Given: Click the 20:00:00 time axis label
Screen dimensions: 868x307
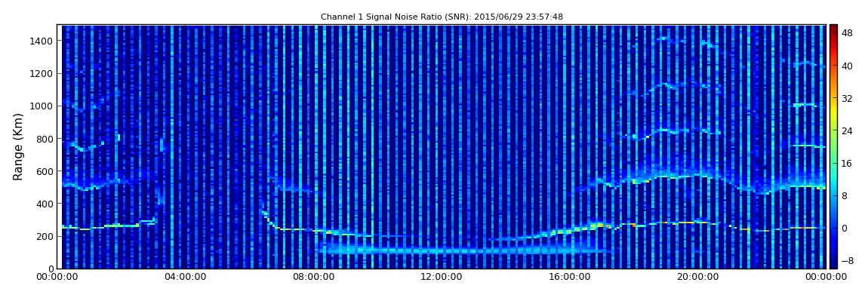Looking at the screenshot, I should 697,277.
